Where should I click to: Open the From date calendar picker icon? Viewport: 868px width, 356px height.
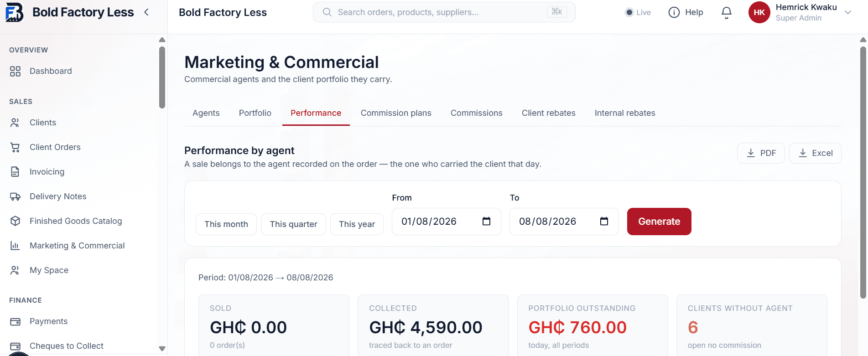pos(486,222)
